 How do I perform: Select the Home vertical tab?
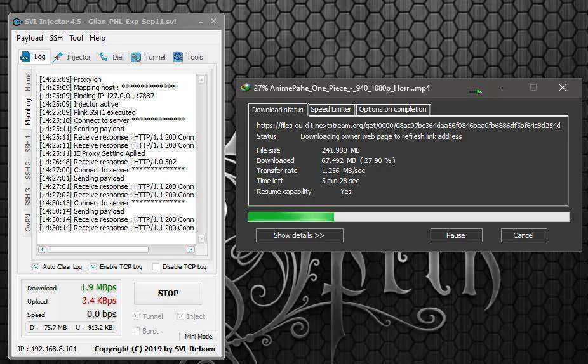click(x=28, y=82)
